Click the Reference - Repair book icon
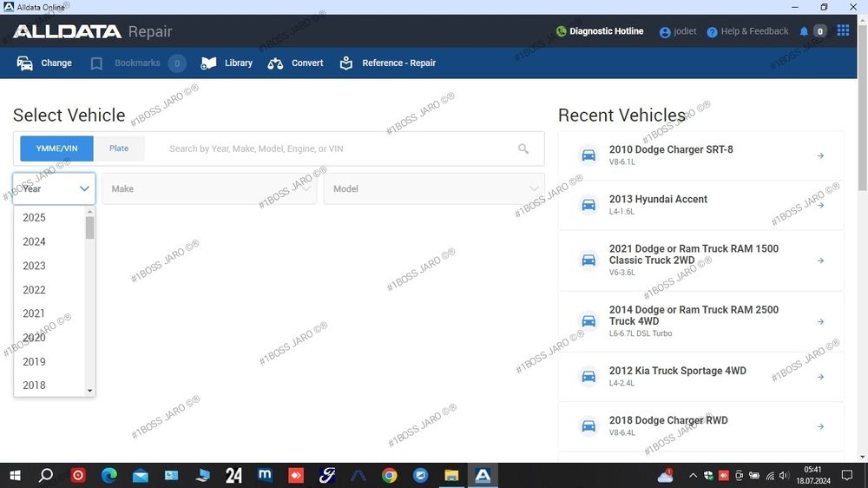The width and height of the screenshot is (868, 488). [346, 63]
